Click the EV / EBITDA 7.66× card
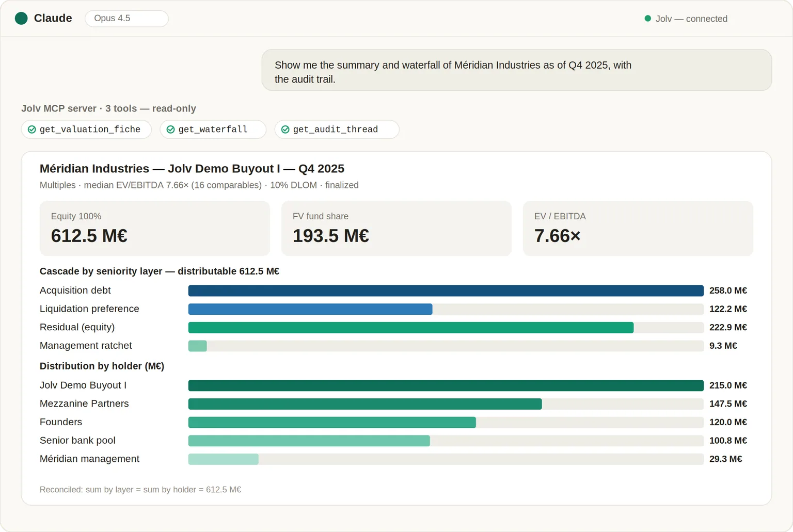 [638, 229]
